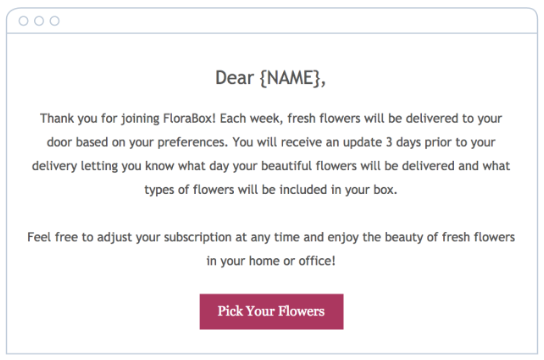Image resolution: width=544 pixels, height=360 pixels.
Task: Click the word subscription in second paragraph
Action: (x=197, y=237)
